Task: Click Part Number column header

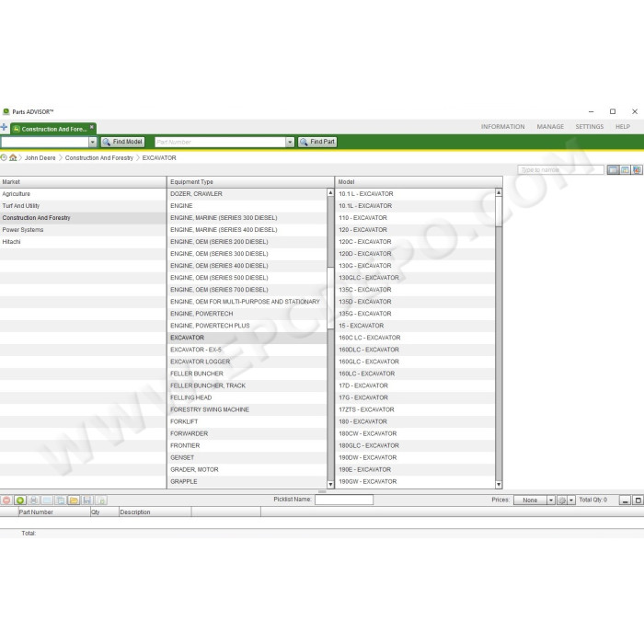Action: tap(53, 512)
